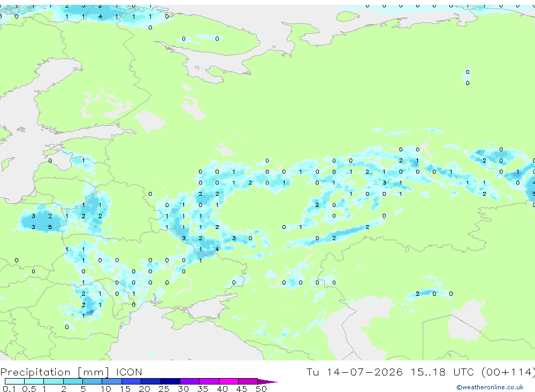
Task: Click the '(00+114)' forecast offset text
Action: pos(508,372)
